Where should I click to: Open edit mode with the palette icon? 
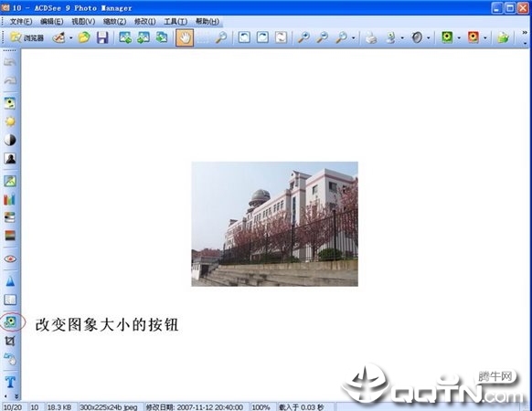[59, 37]
